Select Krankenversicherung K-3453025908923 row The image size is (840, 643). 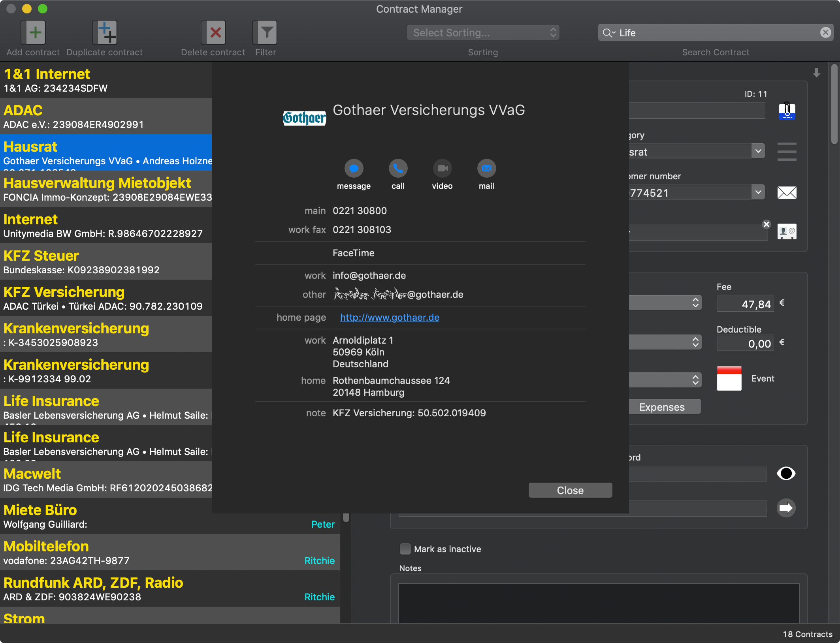coord(106,334)
